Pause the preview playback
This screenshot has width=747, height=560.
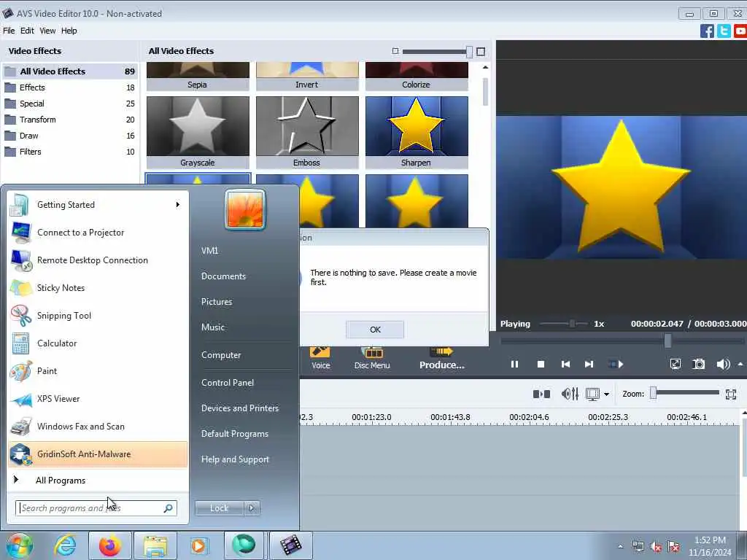[514, 365]
